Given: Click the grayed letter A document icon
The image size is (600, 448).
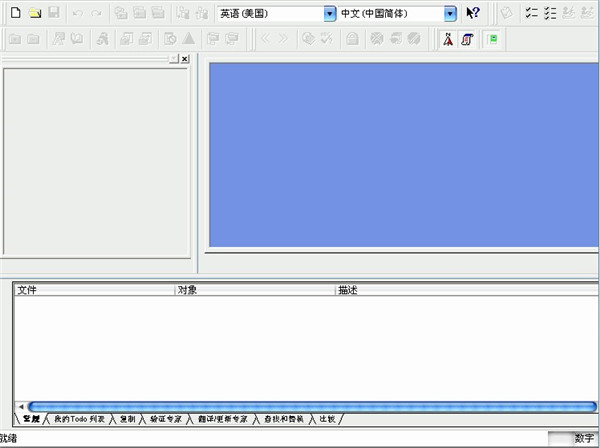Looking at the screenshot, I should tap(59, 39).
